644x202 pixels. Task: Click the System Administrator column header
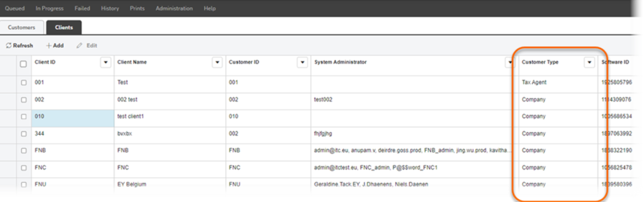tap(340, 62)
